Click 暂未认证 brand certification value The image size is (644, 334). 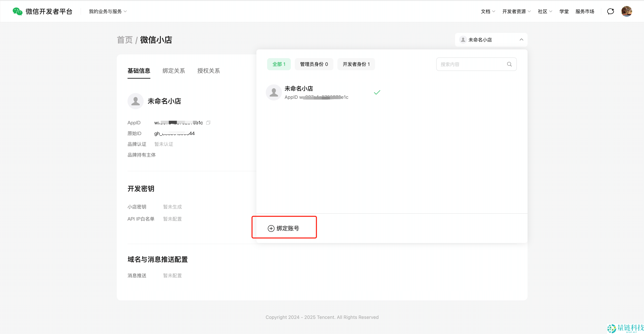164,144
